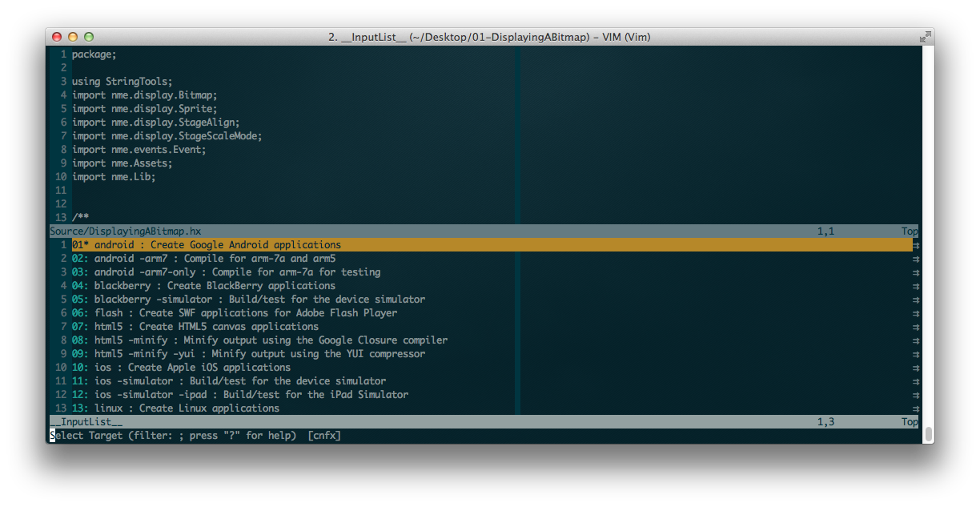980x507 pixels.
Task: Place cursor on 'import nme.display.Bitmap;'
Action: tap(145, 95)
